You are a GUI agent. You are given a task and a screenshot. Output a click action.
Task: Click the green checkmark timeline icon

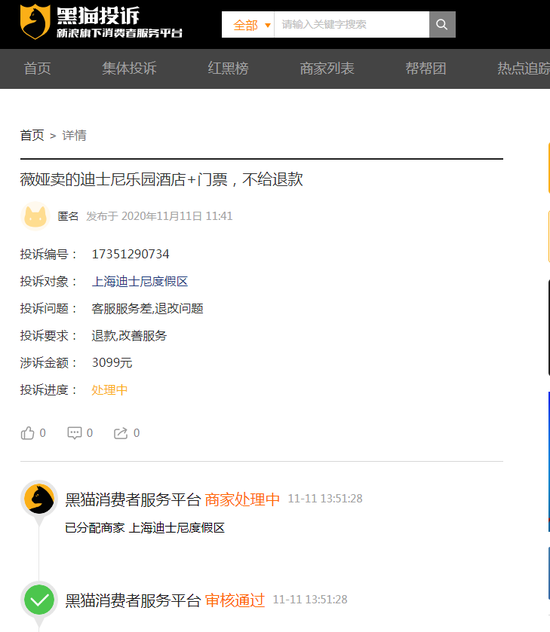click(39, 600)
